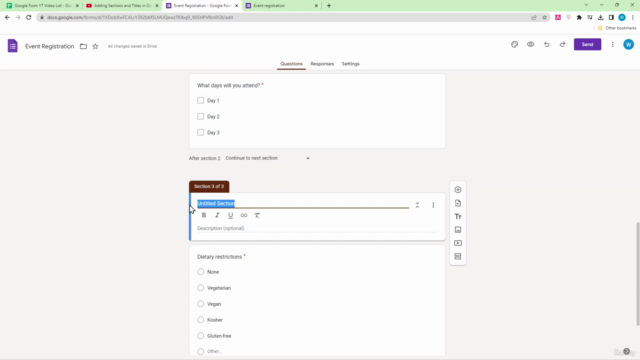Click the section Description (optional) field
This screenshot has width=640, height=360.
317,228
